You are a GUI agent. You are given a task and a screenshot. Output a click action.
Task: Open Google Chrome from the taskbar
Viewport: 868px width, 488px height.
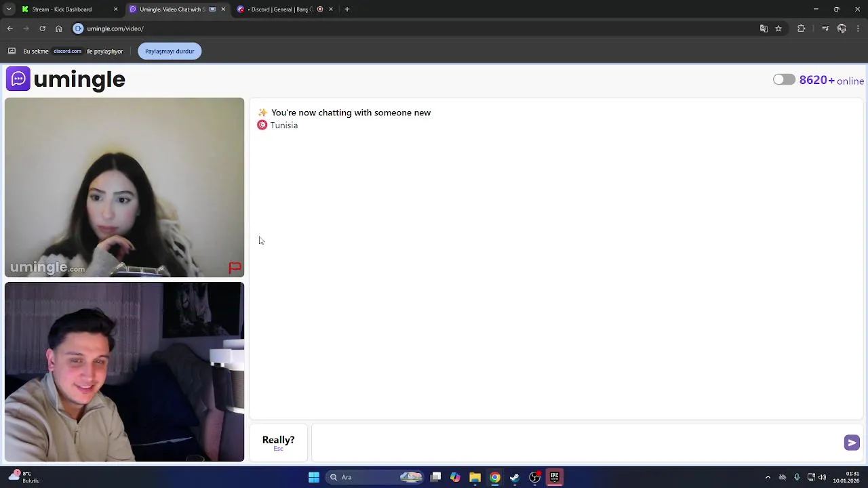(495, 477)
